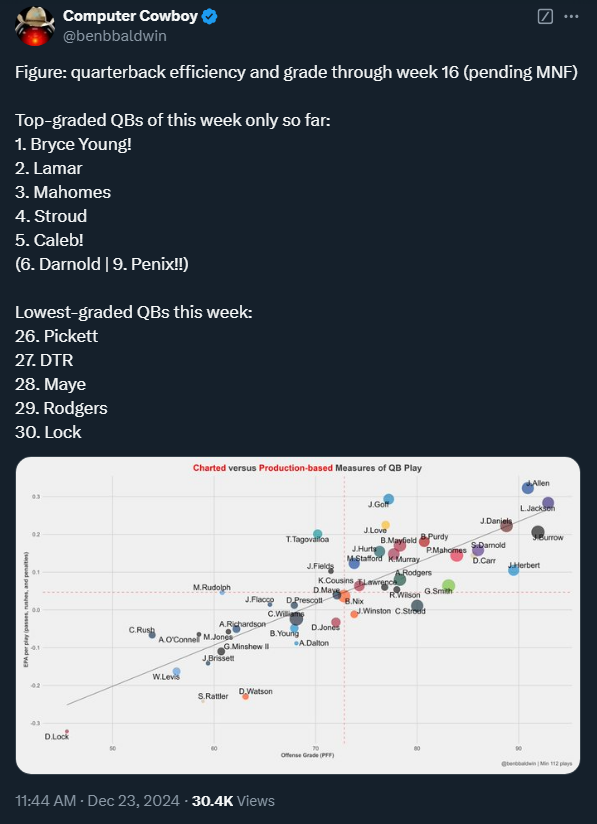
Task: Click the teal T.Tagovailoa bubble
Action: coord(317,534)
